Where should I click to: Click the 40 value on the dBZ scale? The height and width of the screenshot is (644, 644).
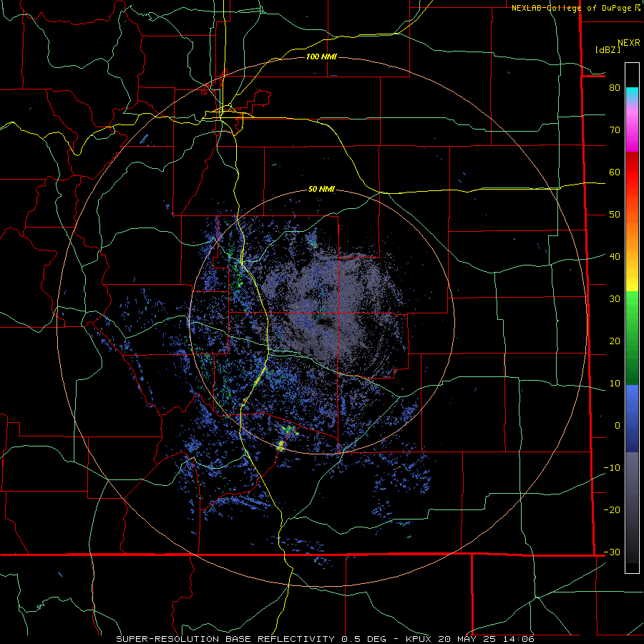(615, 257)
